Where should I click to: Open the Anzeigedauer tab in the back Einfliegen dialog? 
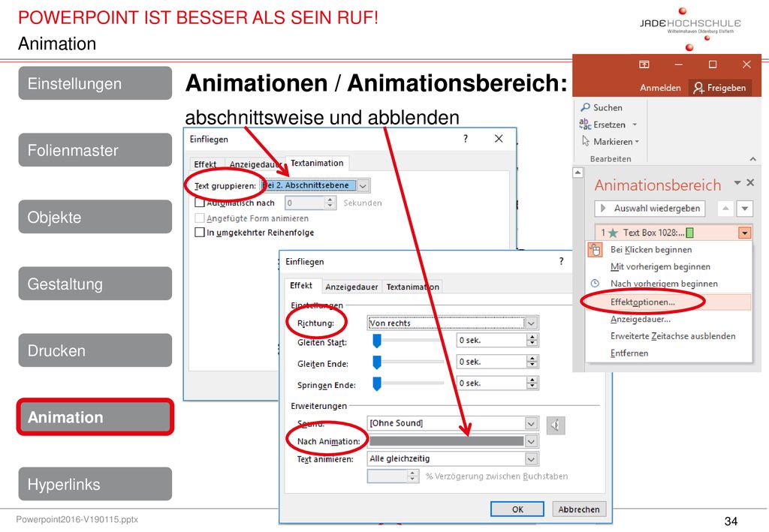coord(255,164)
